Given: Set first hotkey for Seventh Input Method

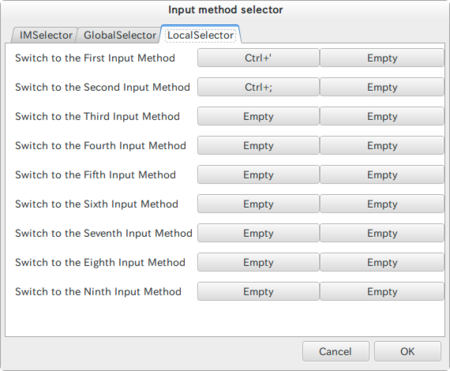Looking at the screenshot, I should (x=258, y=233).
